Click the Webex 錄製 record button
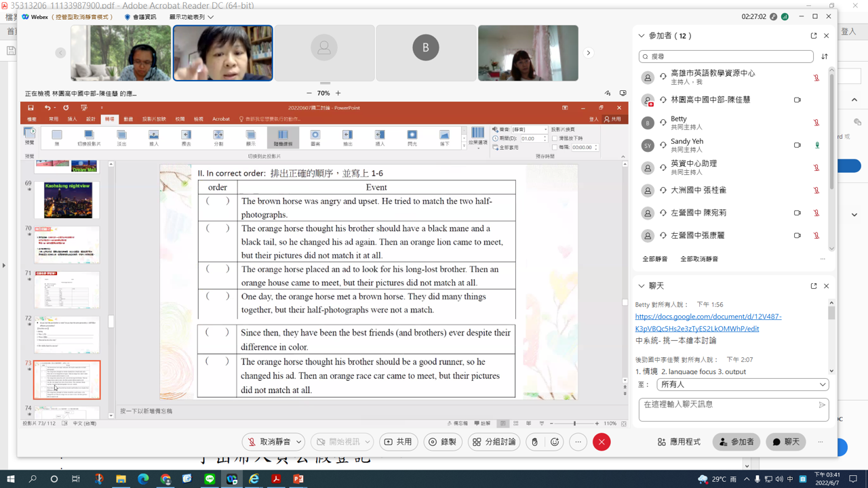868x488 pixels. (443, 442)
